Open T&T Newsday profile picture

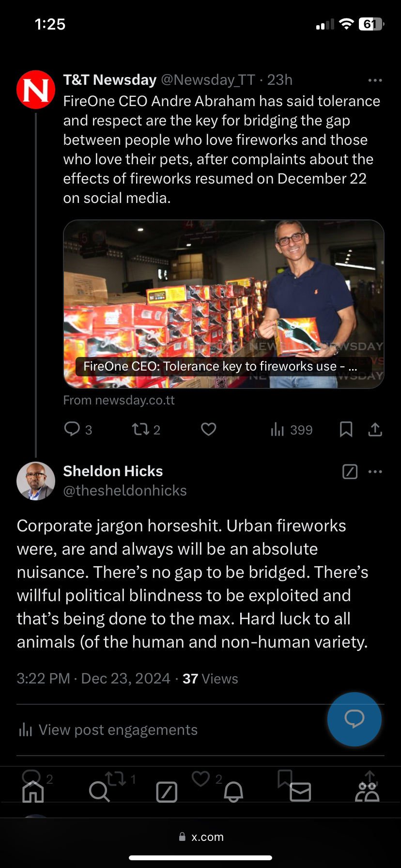36,90
